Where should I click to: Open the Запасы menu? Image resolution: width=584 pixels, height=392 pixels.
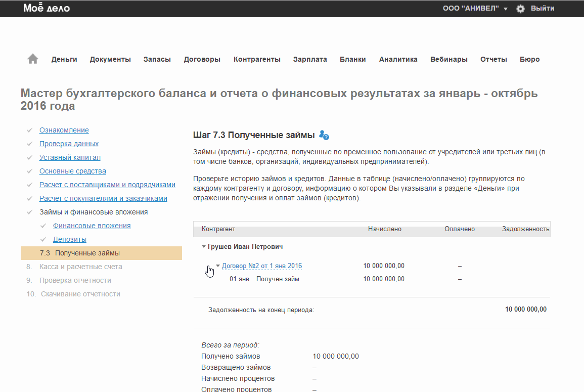coord(157,59)
